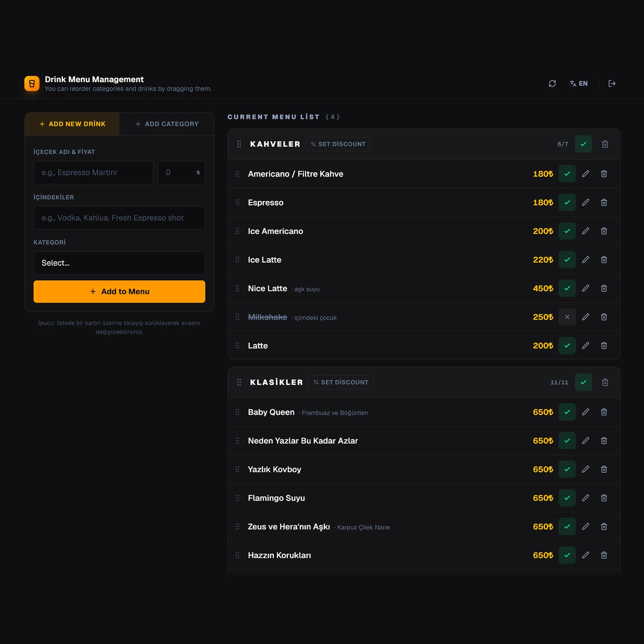The height and width of the screenshot is (644, 644).
Task: Click the drag handle beside Latte
Action: pos(237,346)
